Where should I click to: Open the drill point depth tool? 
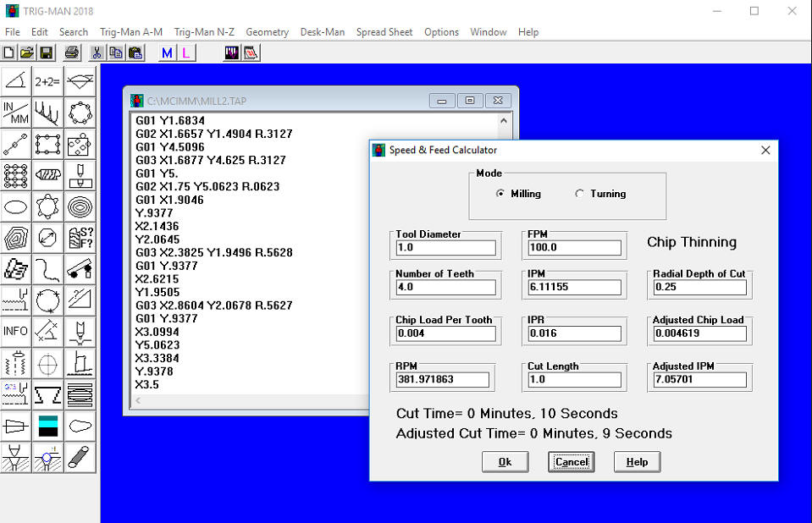pos(80,175)
